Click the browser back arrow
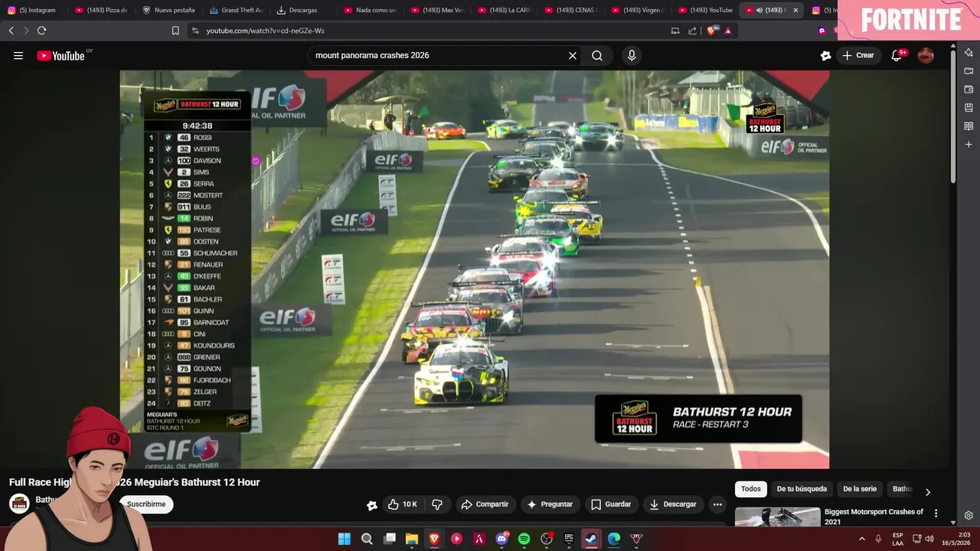The width and height of the screenshot is (980, 551). click(11, 31)
